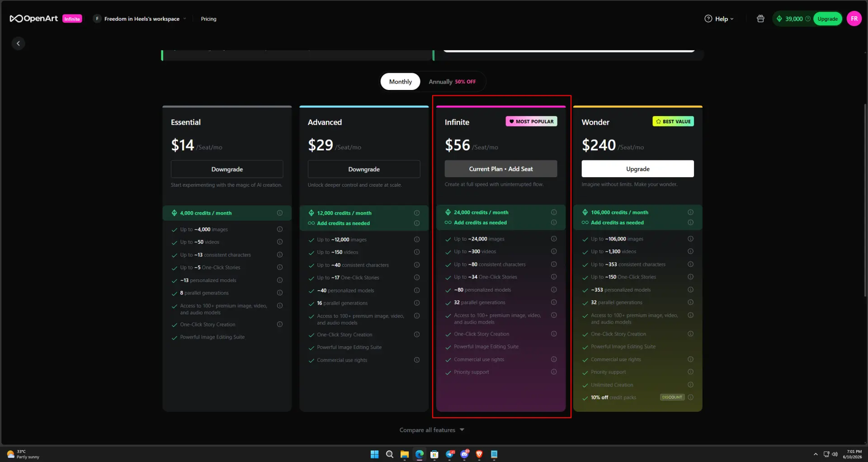Show info for Wonder ~1,300 videos
Viewport: 868px width, 462px height.
click(691, 251)
